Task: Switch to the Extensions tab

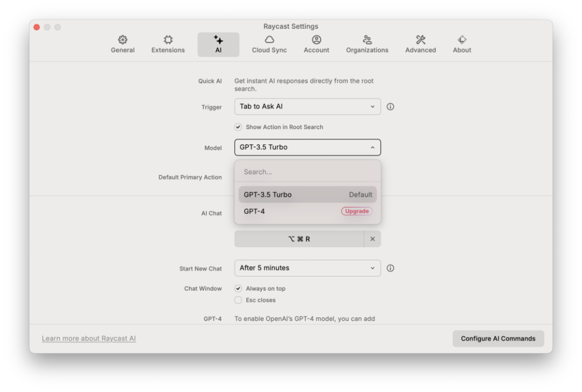Action: pos(168,45)
